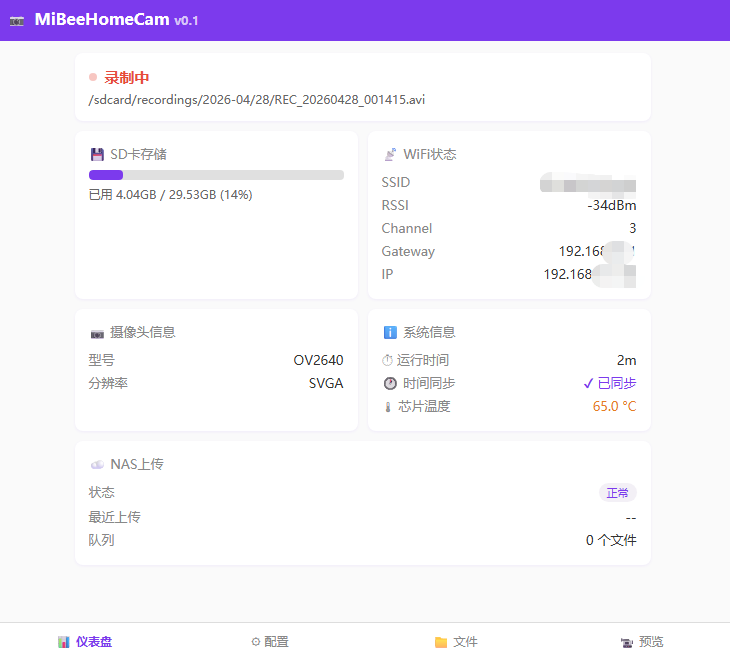This screenshot has height=655, width=730.
Task: Click the 芯片温度 label
Action: (x=424, y=406)
